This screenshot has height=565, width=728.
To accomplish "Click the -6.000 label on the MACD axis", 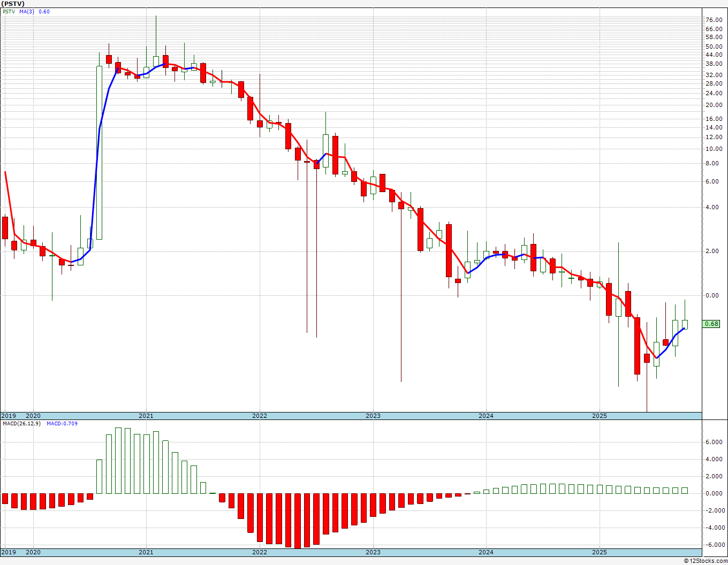I will [x=715, y=545].
